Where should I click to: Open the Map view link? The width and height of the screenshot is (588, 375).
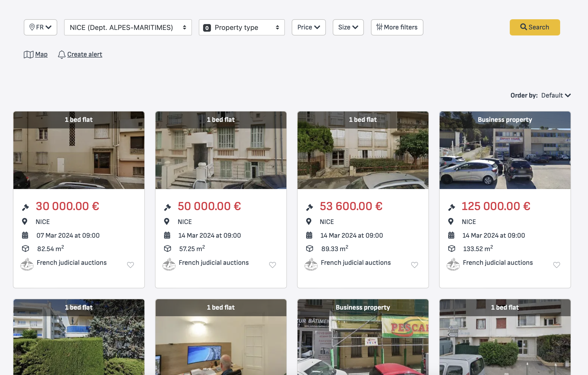pyautogui.click(x=41, y=54)
